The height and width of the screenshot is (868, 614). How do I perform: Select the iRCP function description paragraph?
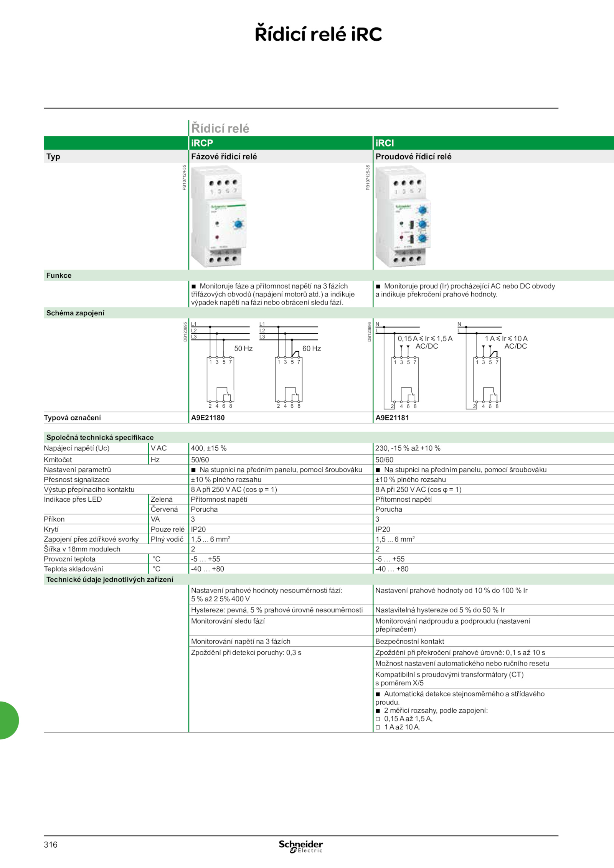pos(273,294)
